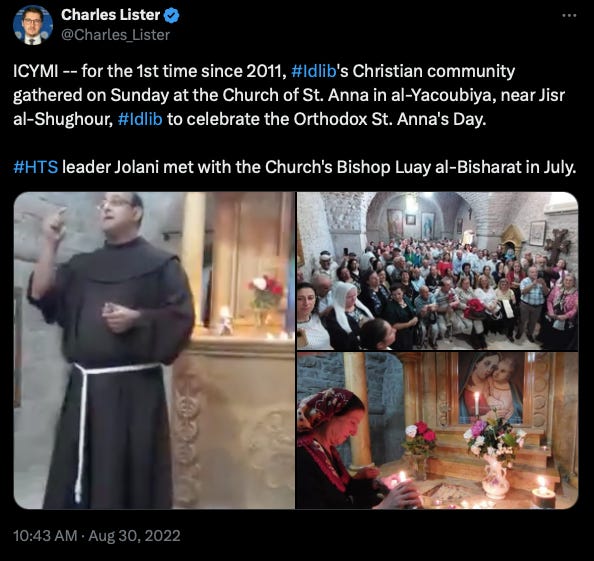This screenshot has height=561, width=594.
Task: Click the blue verified badge
Action: coord(172,16)
